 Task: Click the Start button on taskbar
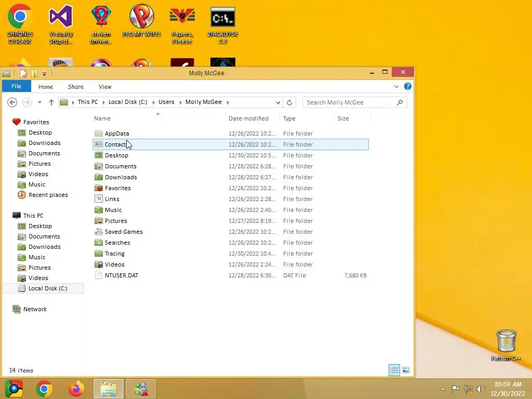[x=14, y=389]
